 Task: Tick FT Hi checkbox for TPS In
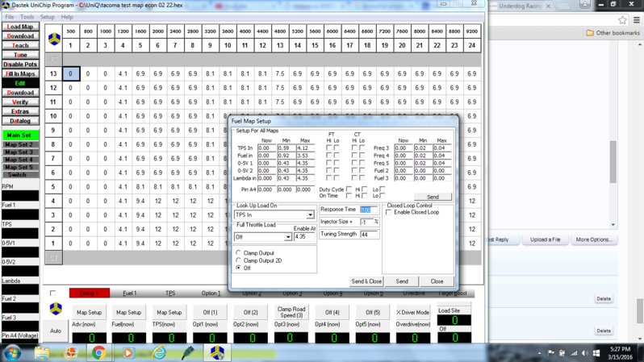click(328, 148)
